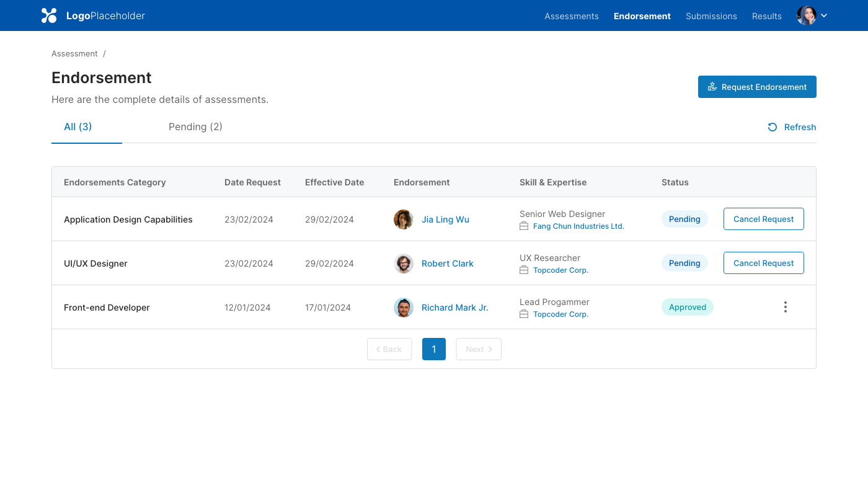Click Richard Mark Jr.'s avatar photo
This screenshot has height=496, width=868.
click(404, 308)
